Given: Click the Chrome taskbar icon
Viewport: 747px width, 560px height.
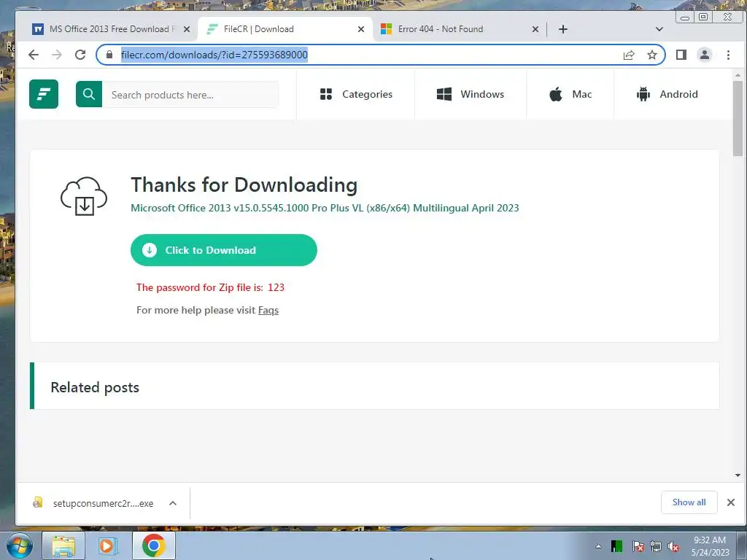Looking at the screenshot, I should 153,545.
